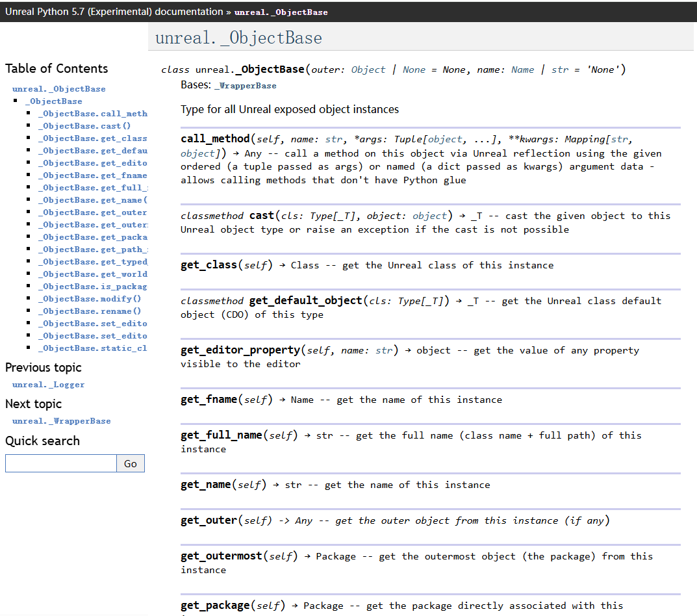Jump to _ObjectBase.get_fname in sidebar
Screen dimensions: 697x616
pos(92,175)
